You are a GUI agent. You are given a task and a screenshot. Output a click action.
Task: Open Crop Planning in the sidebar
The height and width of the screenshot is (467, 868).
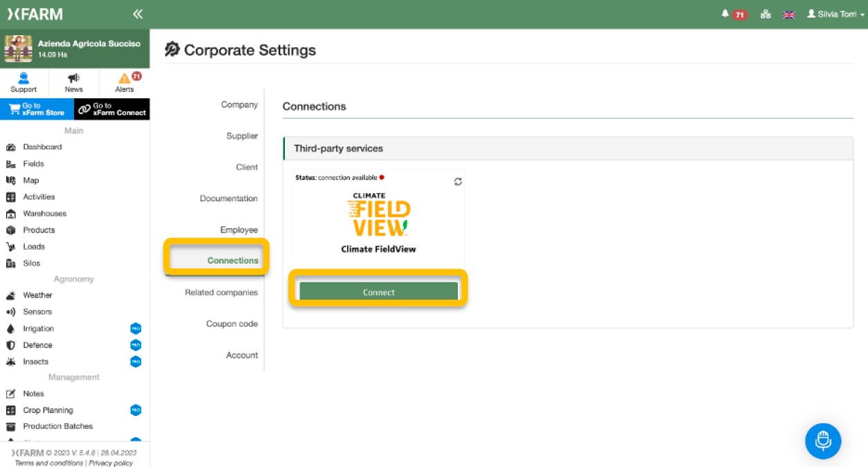click(x=48, y=410)
